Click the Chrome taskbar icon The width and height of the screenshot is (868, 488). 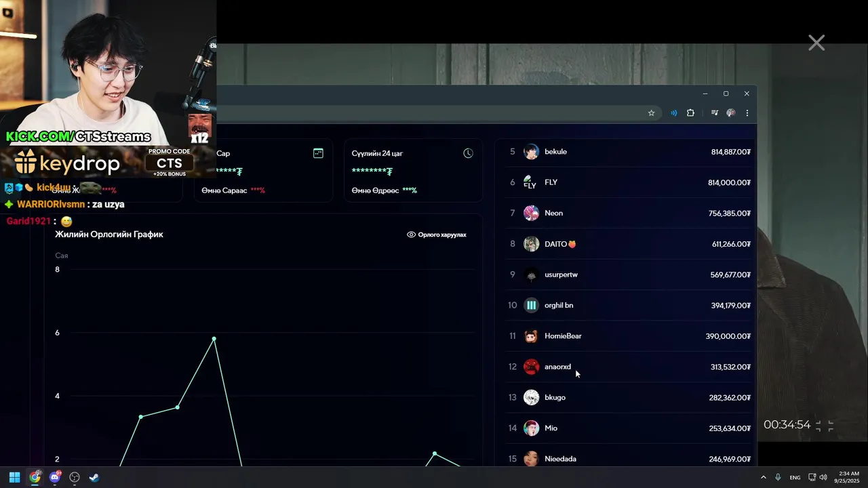[x=35, y=477]
